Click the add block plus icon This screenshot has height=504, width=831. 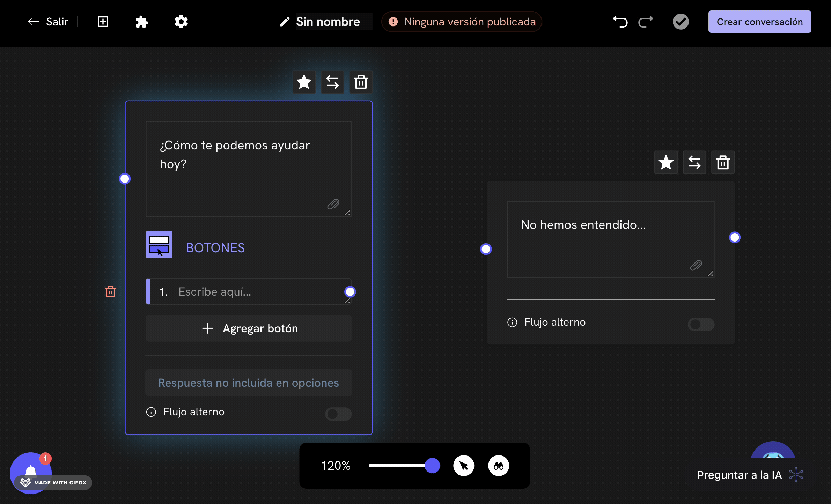[x=103, y=22]
